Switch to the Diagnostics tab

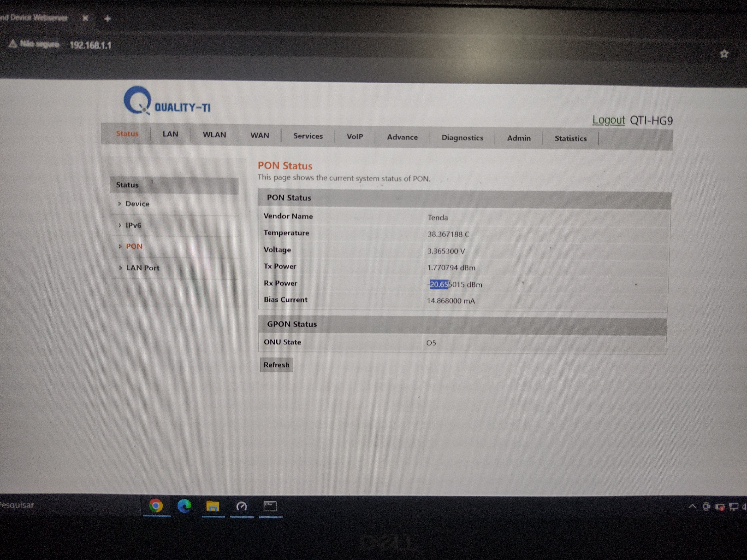tap(462, 138)
